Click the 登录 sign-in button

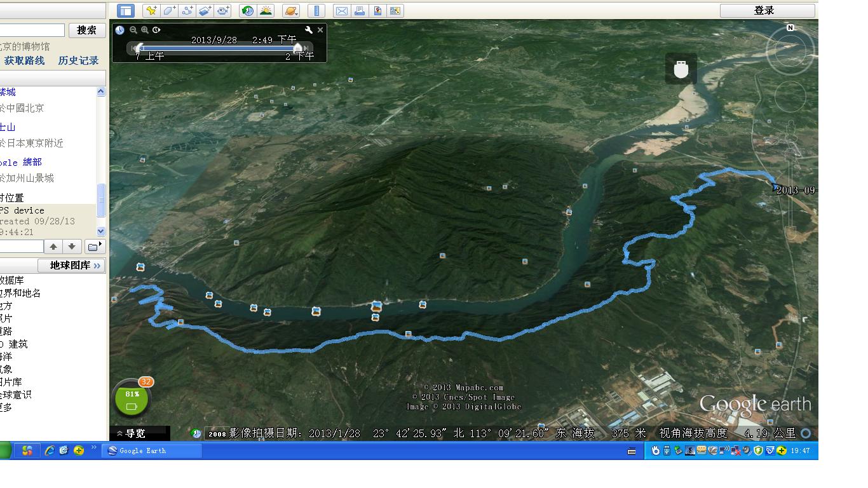(767, 11)
